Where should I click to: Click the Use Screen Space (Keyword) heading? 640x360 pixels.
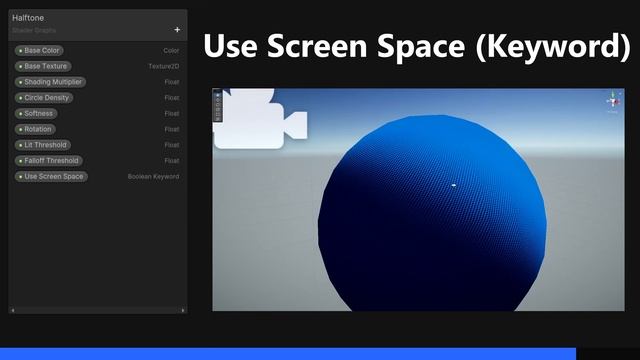tap(417, 46)
